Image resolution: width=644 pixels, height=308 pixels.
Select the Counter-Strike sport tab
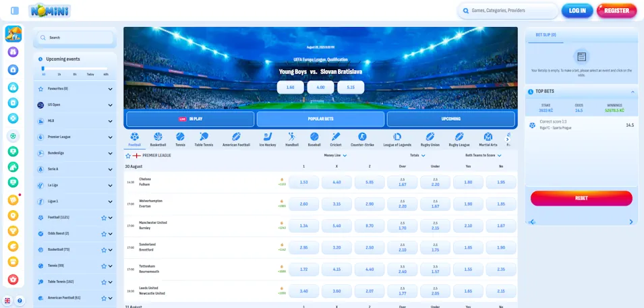(x=362, y=140)
